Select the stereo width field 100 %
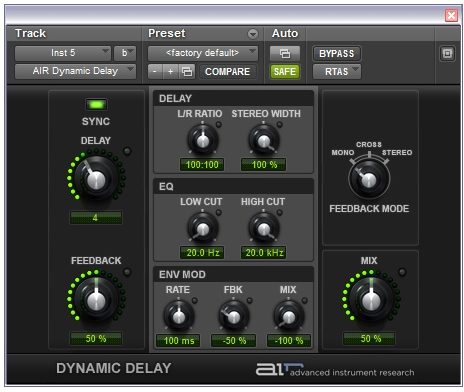The image size is (464, 392). pyautogui.click(x=264, y=165)
